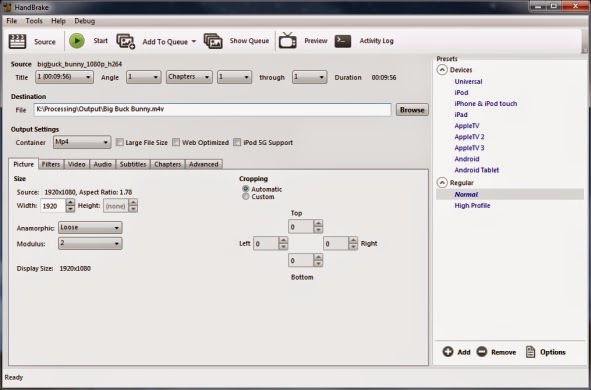Click the Add preset label
This screenshot has height=390, width=591.
click(464, 352)
